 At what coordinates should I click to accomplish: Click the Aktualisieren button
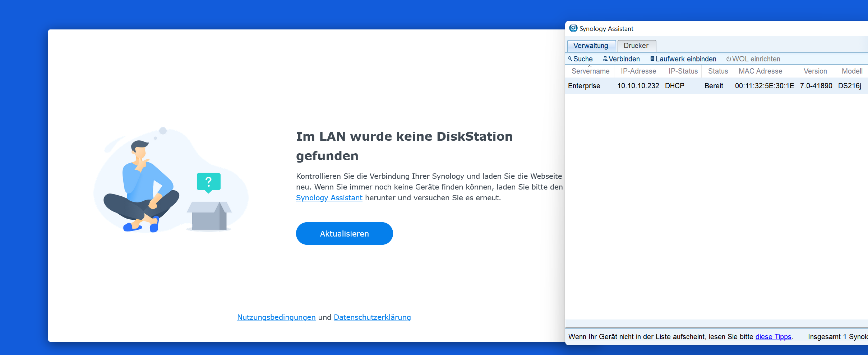[345, 234]
